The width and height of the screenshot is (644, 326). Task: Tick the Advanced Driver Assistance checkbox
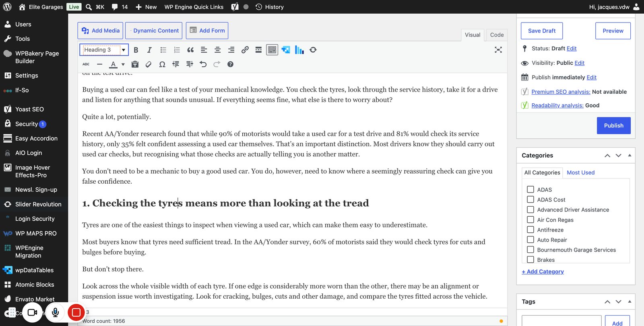[530, 209]
